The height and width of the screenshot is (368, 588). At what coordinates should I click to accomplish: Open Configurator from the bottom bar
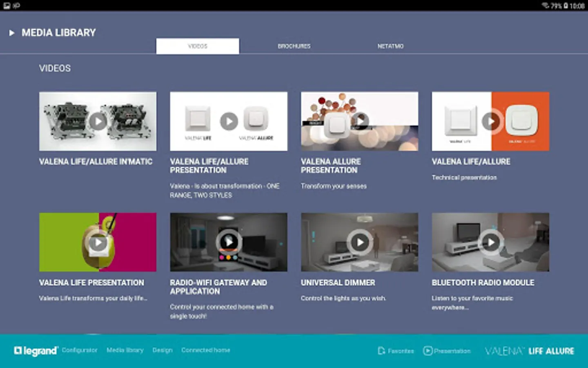point(80,350)
